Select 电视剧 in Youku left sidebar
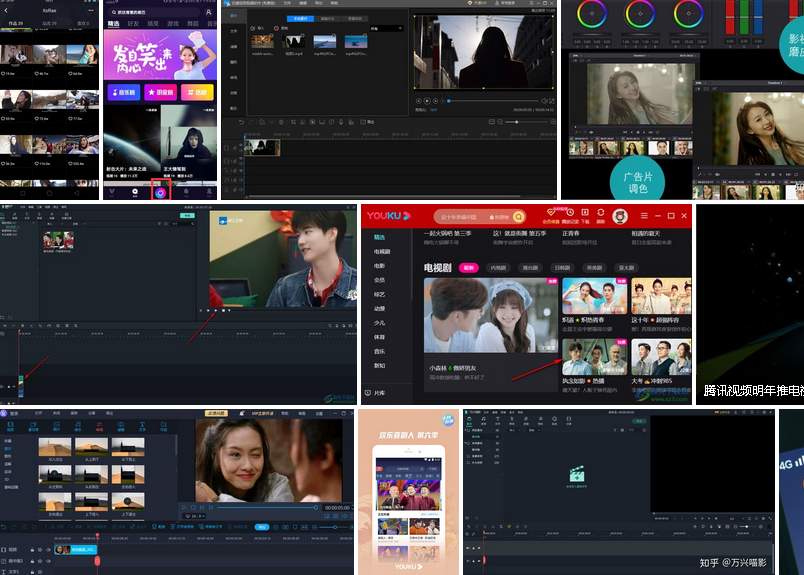 [x=381, y=252]
